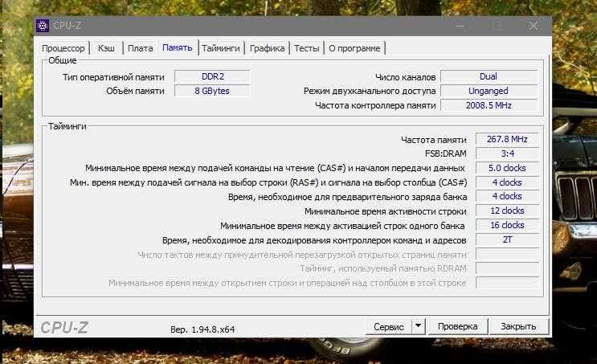Select the 267.8 MHz memory frequency value
Viewport: 597px width, 364px height.
508,139
